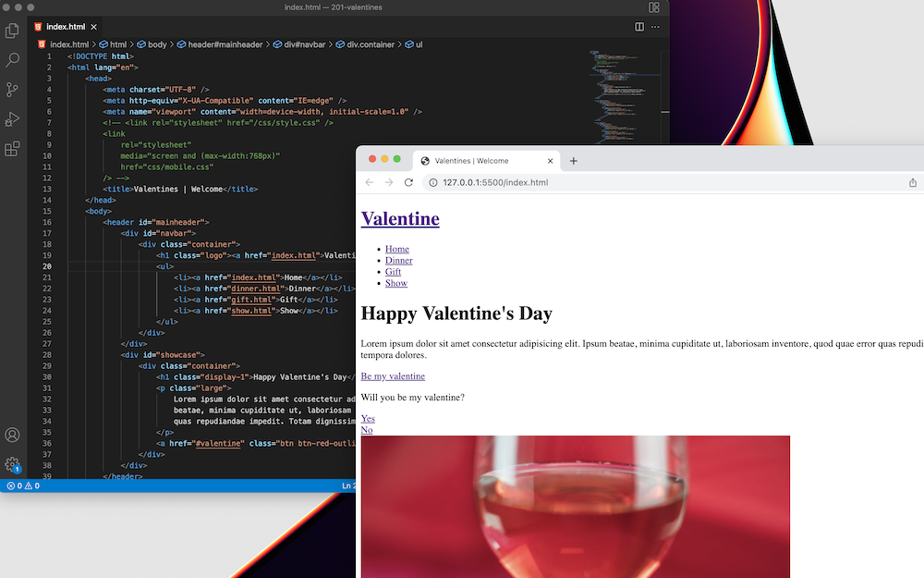Click the title tag text on line 13
Viewport: 924px width, 578px height.
180,190
